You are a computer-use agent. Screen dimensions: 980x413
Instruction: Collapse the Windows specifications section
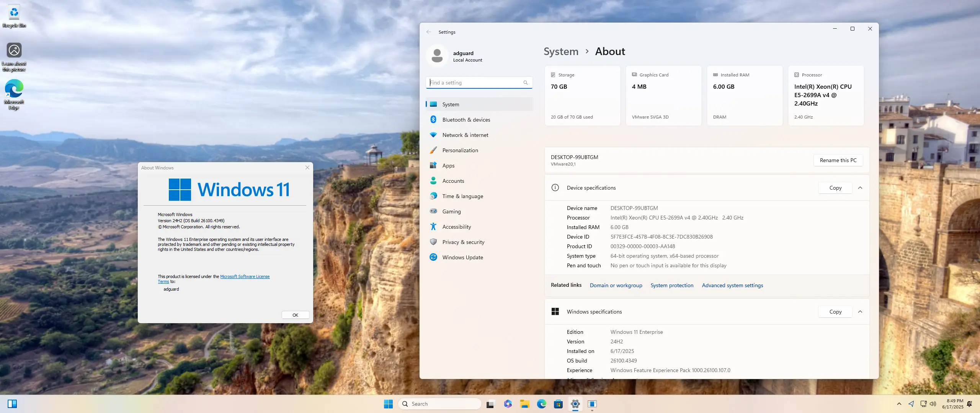point(860,312)
